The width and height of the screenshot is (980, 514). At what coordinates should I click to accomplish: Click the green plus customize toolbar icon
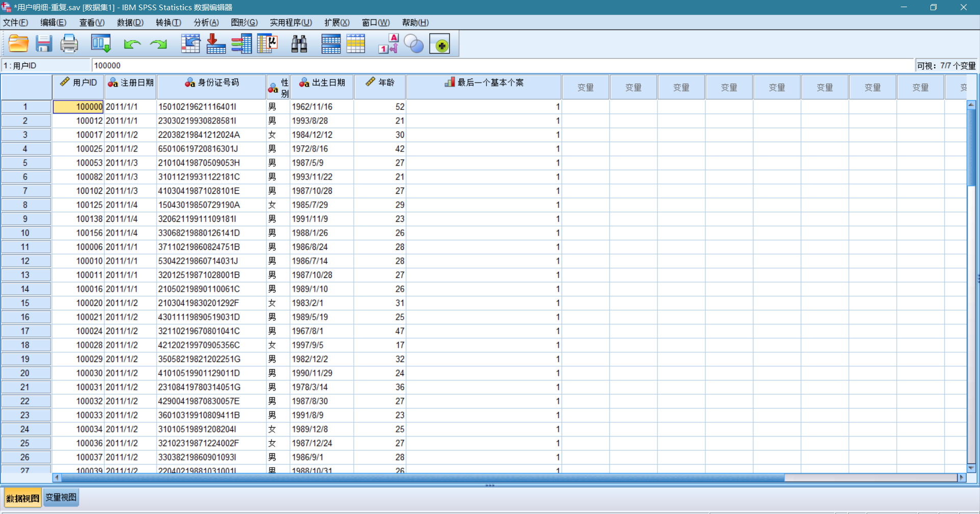[439, 44]
